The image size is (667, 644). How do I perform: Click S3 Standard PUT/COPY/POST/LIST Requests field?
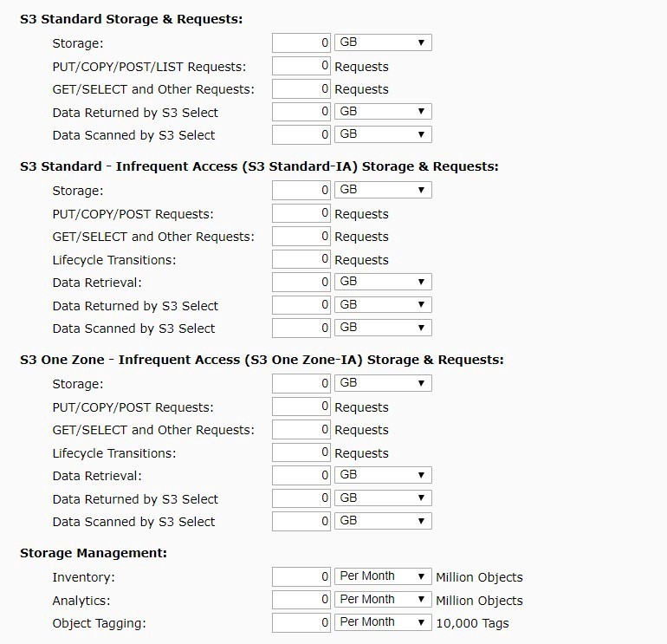[x=301, y=66]
